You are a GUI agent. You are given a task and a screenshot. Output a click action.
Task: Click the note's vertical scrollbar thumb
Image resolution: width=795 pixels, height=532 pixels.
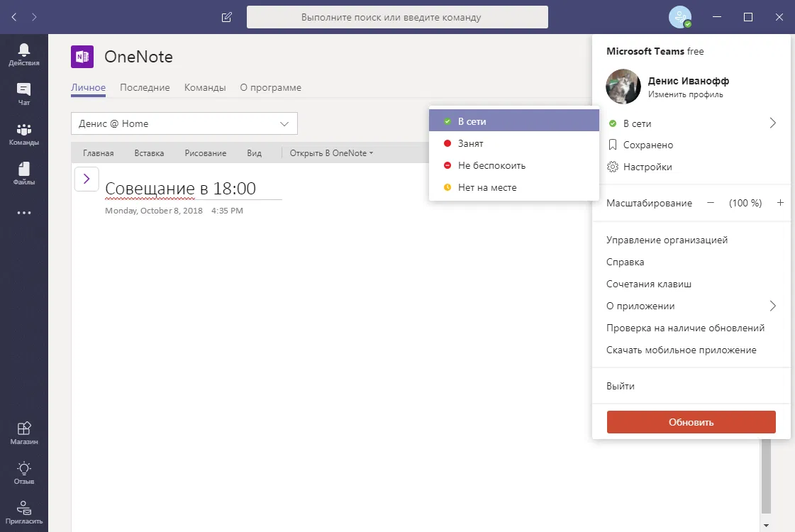tap(766, 476)
